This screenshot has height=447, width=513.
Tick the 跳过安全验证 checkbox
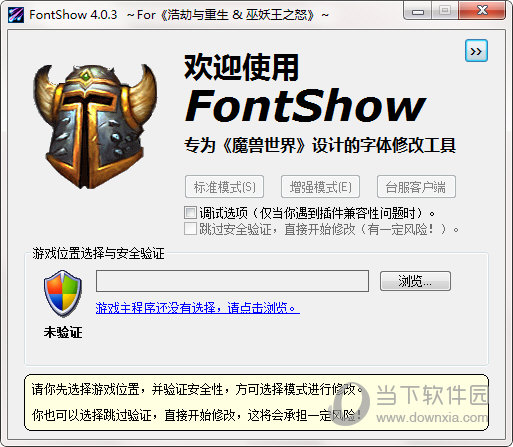click(190, 229)
